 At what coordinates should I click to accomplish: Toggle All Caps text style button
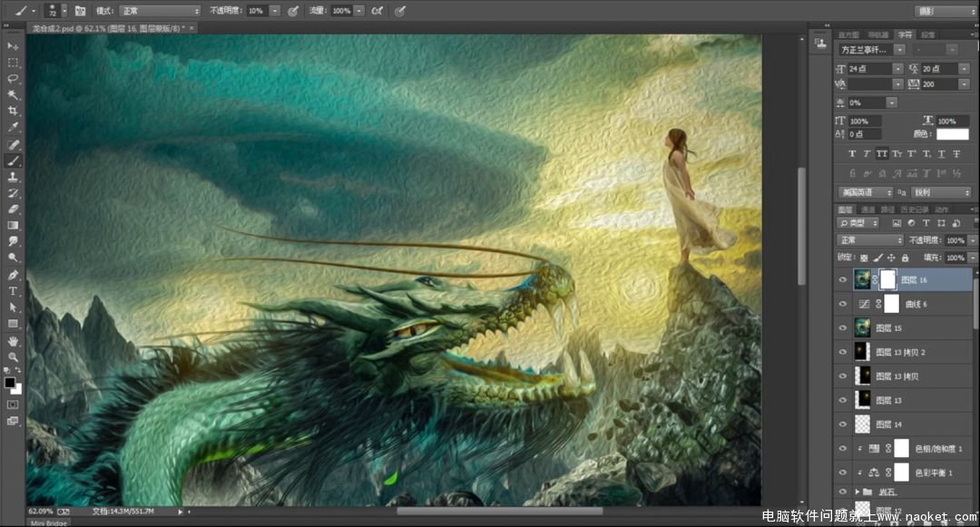(882, 153)
